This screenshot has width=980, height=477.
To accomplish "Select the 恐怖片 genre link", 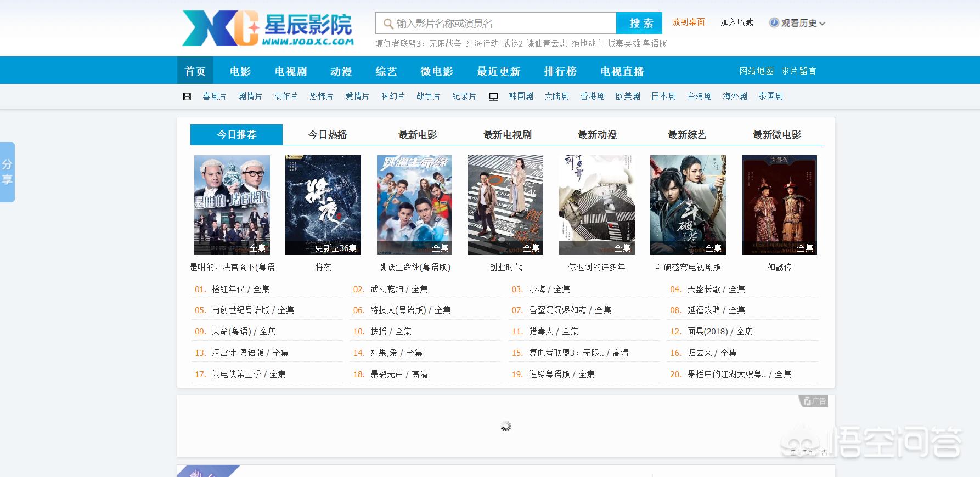I will click(x=322, y=96).
